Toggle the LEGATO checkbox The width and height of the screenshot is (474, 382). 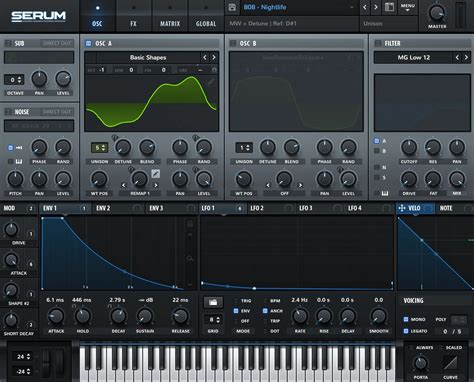(406, 331)
